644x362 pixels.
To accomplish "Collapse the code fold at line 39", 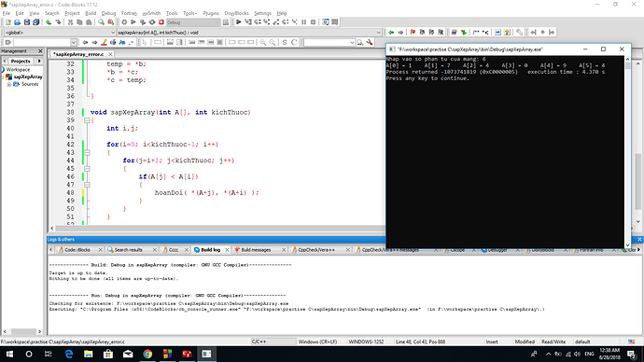I will (x=87, y=120).
